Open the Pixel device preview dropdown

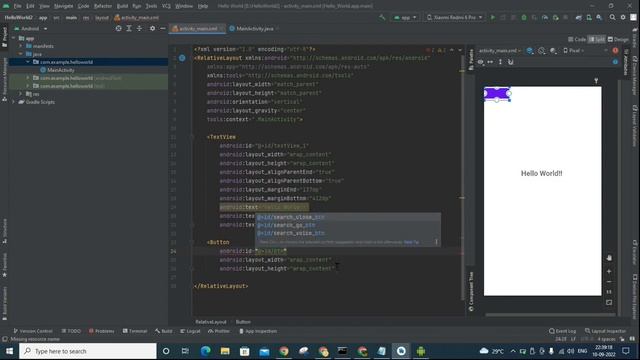[x=573, y=51]
